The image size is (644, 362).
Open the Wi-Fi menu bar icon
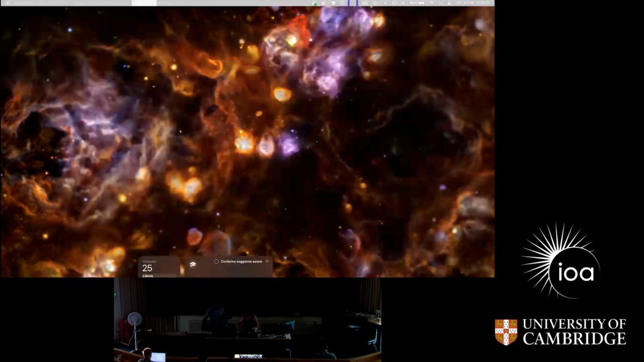point(432,3)
